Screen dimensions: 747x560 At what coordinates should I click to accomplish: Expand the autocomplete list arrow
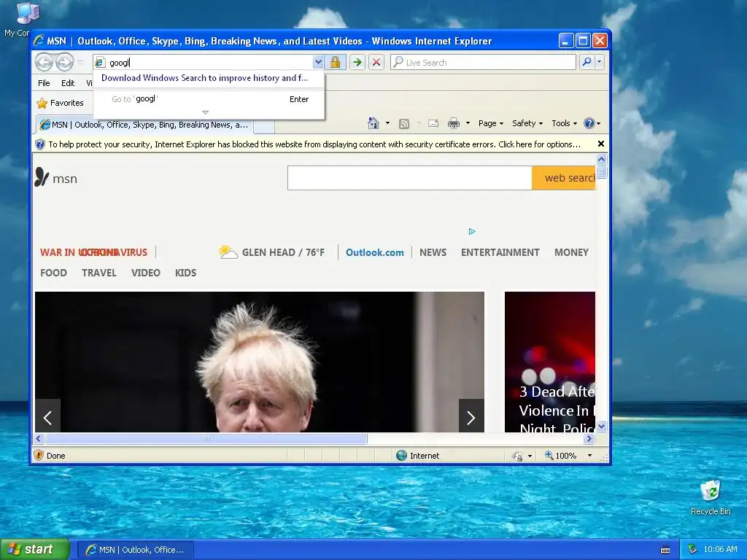(205, 112)
